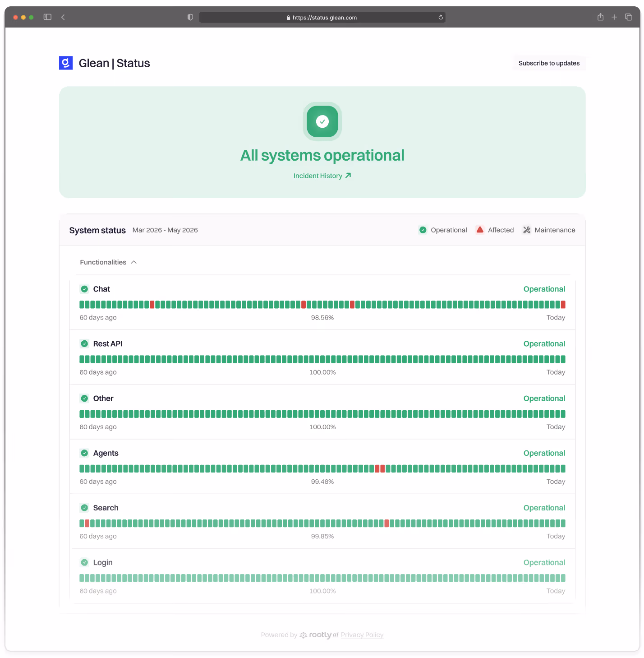Open the Privacy Policy link
The width and height of the screenshot is (644, 658).
point(362,635)
